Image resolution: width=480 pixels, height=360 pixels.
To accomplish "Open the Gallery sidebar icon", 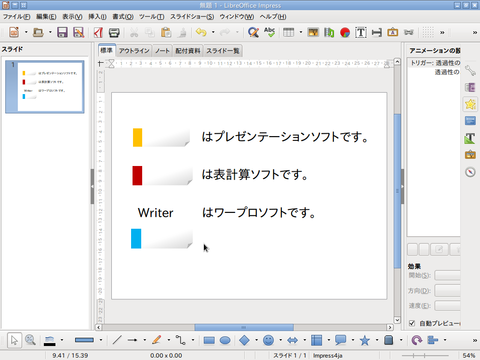I will pyautogui.click(x=470, y=155).
